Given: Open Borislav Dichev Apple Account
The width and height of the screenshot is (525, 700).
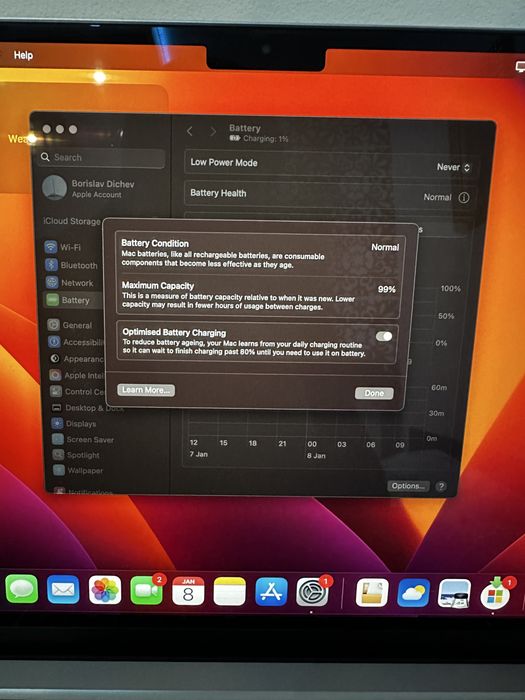Looking at the screenshot, I should click(89, 188).
